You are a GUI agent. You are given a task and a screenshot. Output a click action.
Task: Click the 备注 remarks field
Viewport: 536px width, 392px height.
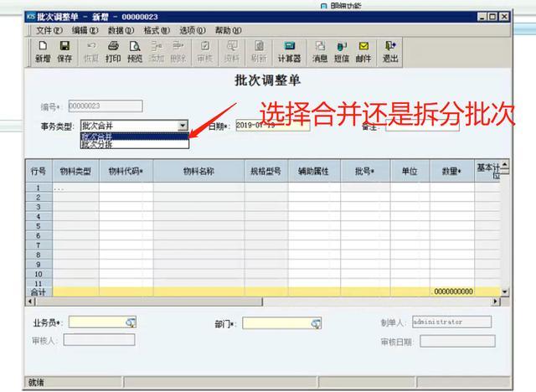422,126
